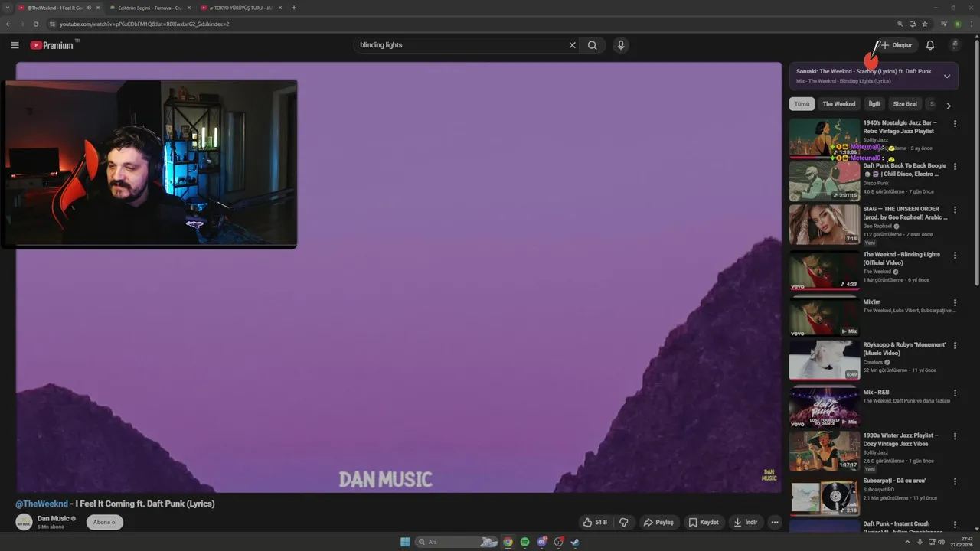The height and width of the screenshot is (551, 980).
Task: Clear the search box with the X
Action: (x=572, y=45)
